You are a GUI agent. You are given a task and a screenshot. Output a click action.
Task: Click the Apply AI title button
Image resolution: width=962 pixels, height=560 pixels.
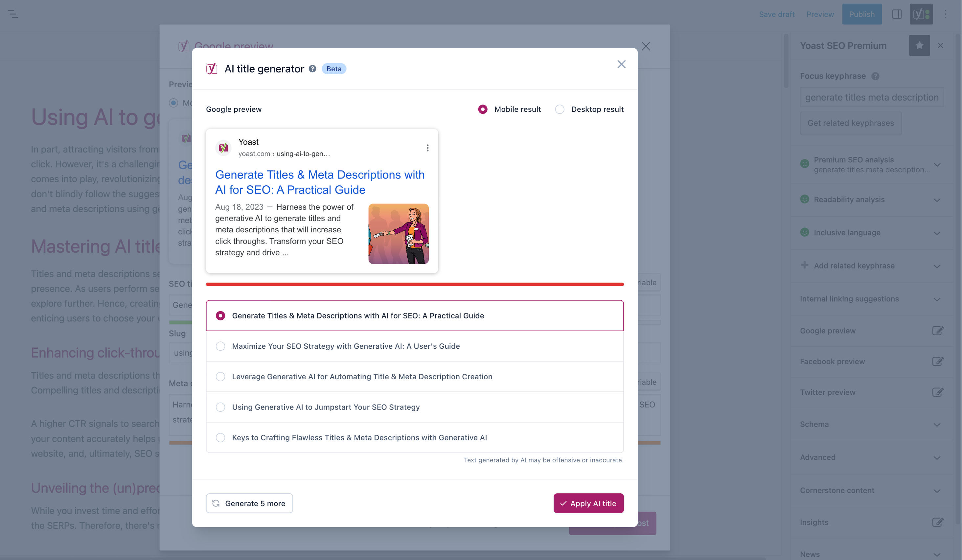[588, 503]
